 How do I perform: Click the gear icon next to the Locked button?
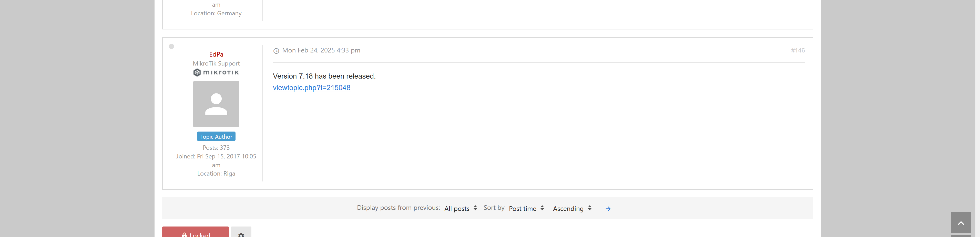[241, 235]
